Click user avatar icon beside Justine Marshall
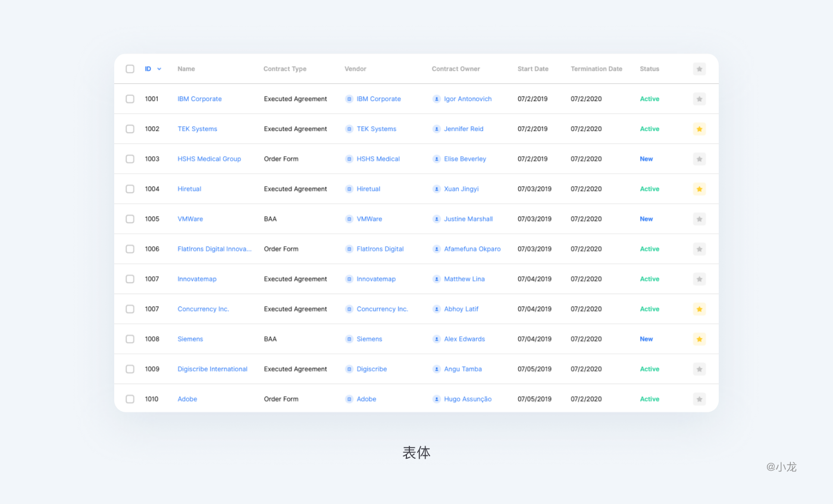Screen dimensions: 833x504 coord(437,219)
